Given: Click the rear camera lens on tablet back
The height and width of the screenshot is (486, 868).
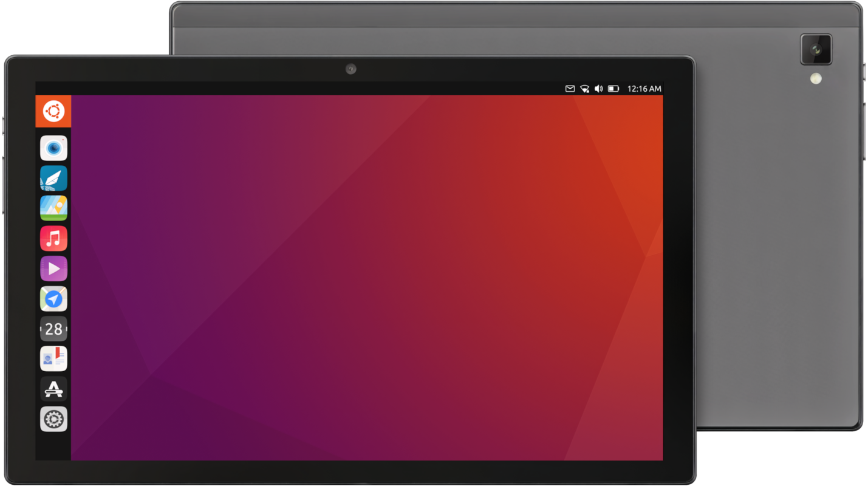Looking at the screenshot, I should tap(816, 50).
